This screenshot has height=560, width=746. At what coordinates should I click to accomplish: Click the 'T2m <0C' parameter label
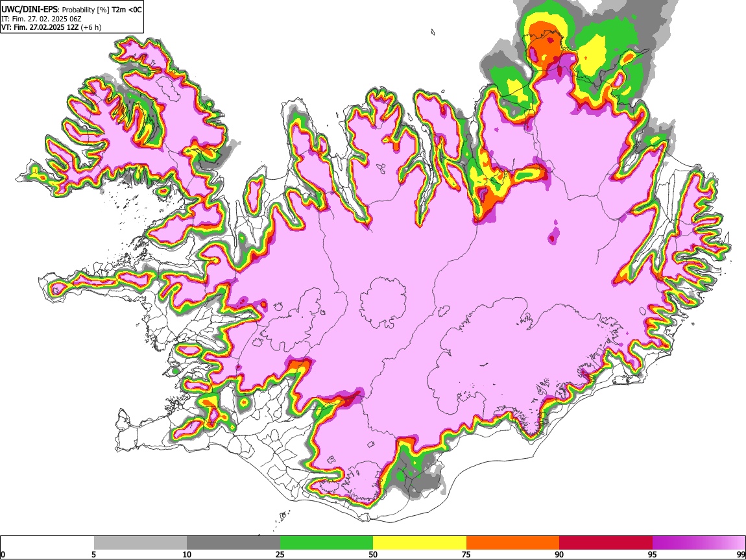click(126, 10)
